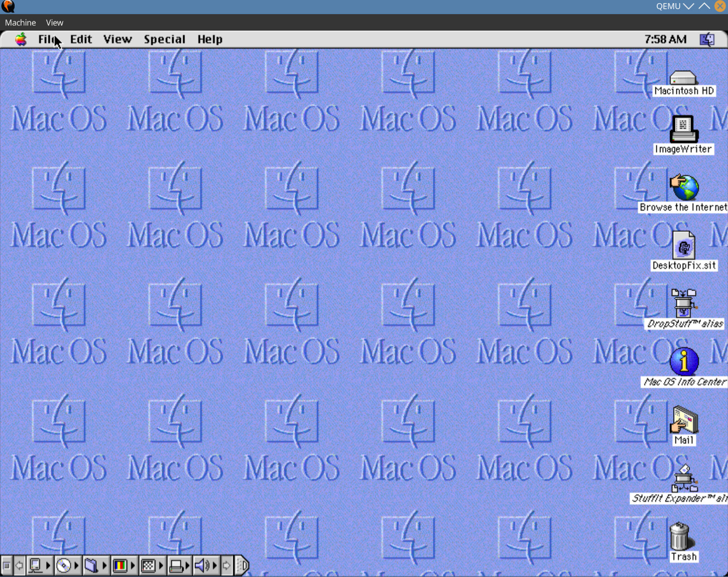Select the StuffIt Expander alias icon
The height and width of the screenshot is (577, 728).
coord(685,478)
